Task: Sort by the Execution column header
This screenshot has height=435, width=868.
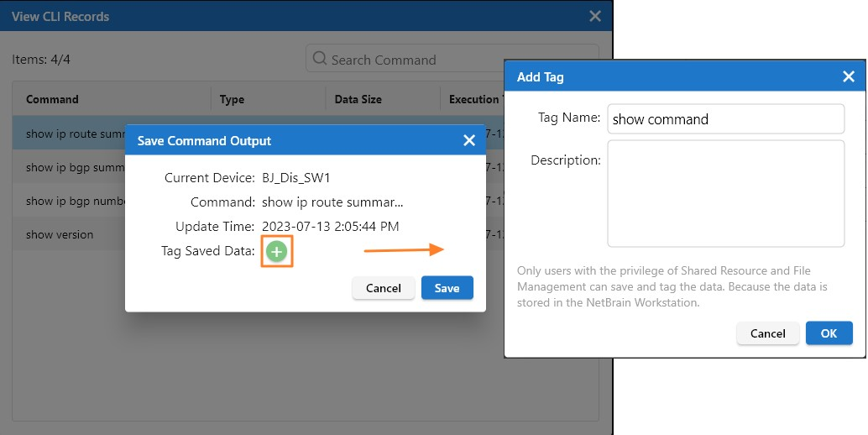Action: click(x=474, y=99)
